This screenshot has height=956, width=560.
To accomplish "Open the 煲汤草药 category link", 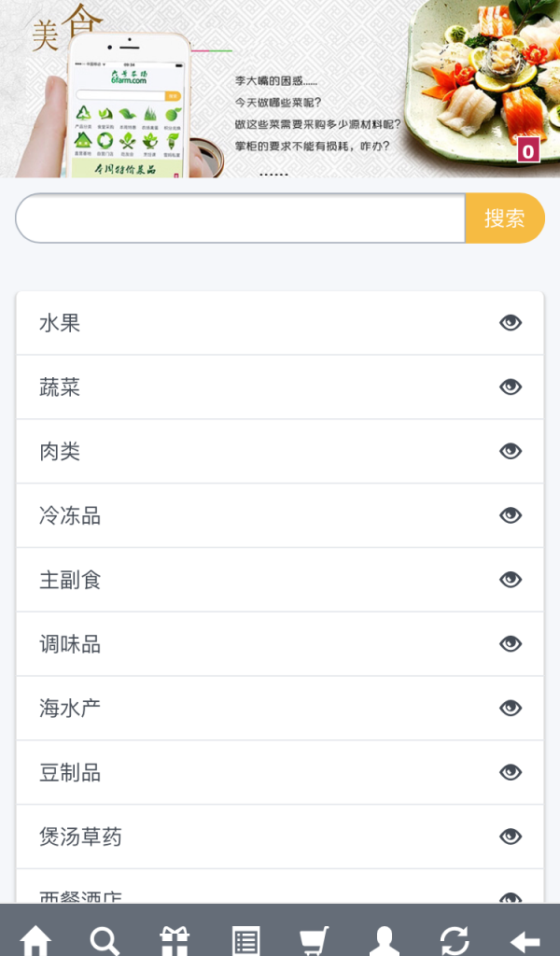I will pyautogui.click(x=280, y=836).
